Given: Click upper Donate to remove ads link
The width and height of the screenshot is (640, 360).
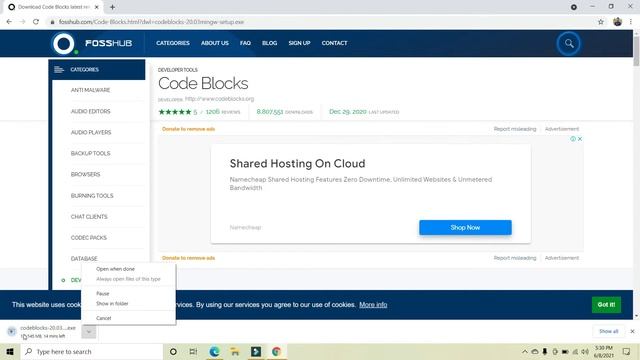Looking at the screenshot, I should pyautogui.click(x=188, y=129).
